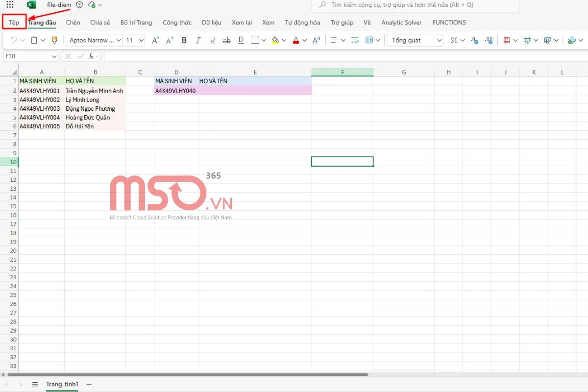
Task: Expand the font size 11 dropdown
Action: click(141, 40)
